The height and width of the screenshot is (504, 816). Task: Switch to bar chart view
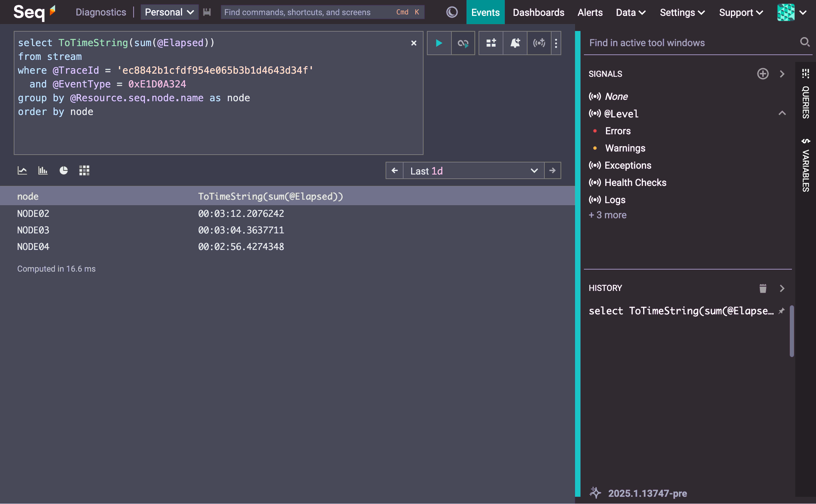click(43, 170)
